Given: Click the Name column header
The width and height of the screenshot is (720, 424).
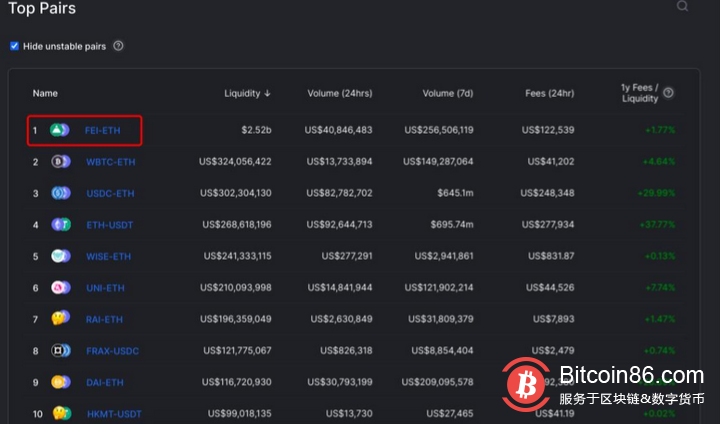Looking at the screenshot, I should tap(45, 93).
